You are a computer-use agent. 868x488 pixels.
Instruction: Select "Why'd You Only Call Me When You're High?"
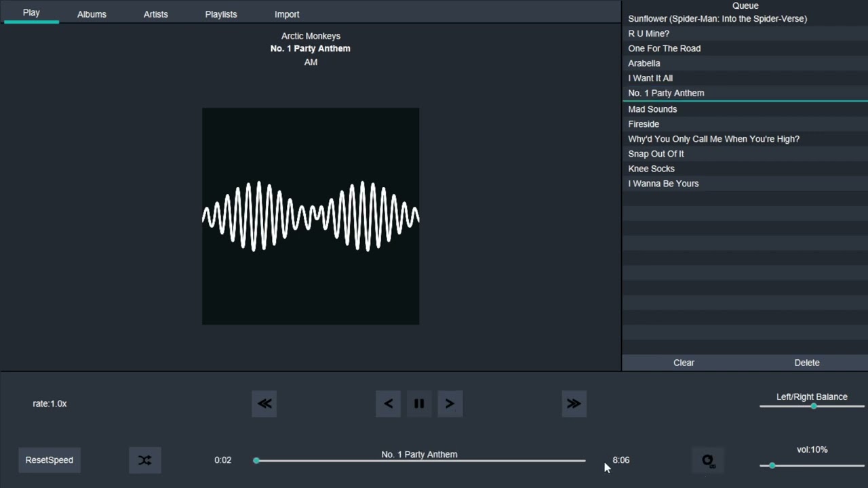pos(745,139)
